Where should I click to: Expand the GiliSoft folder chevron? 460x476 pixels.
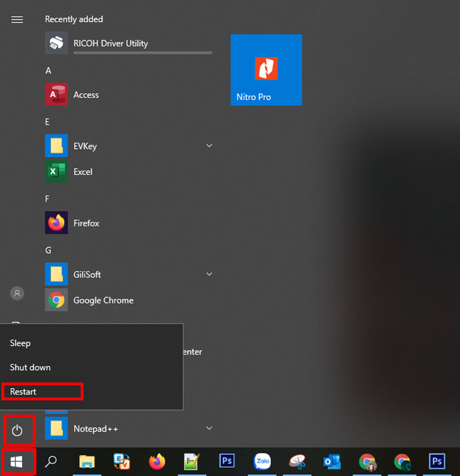coord(209,274)
